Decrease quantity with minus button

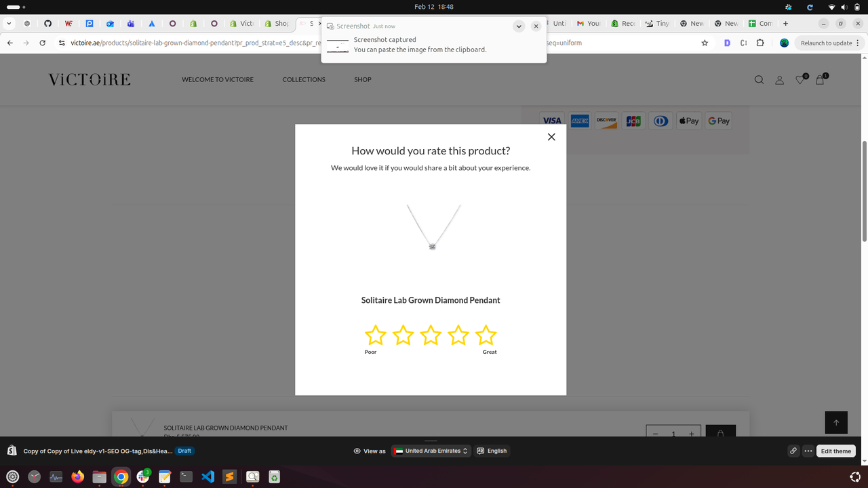click(x=655, y=434)
